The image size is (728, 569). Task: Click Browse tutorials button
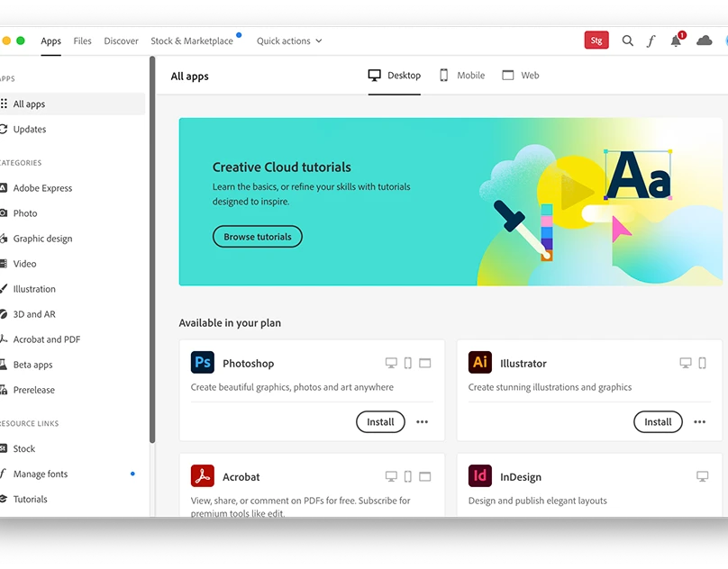click(x=258, y=237)
